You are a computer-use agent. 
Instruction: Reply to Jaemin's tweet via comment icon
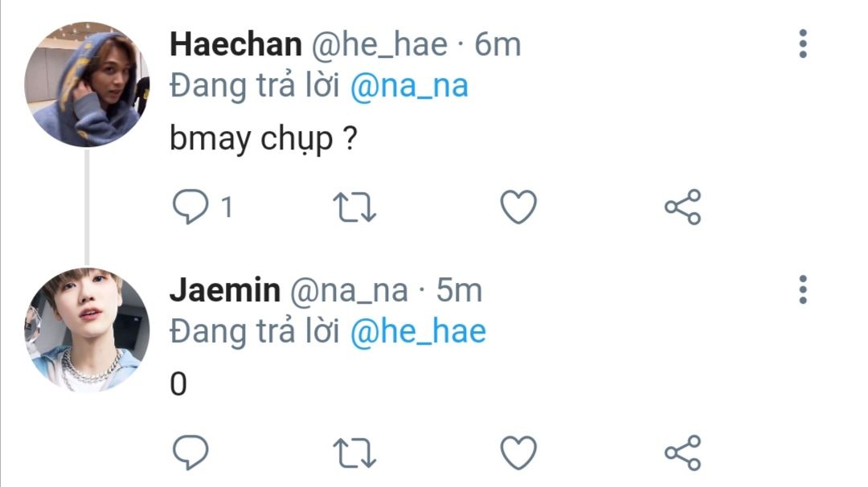(x=190, y=452)
